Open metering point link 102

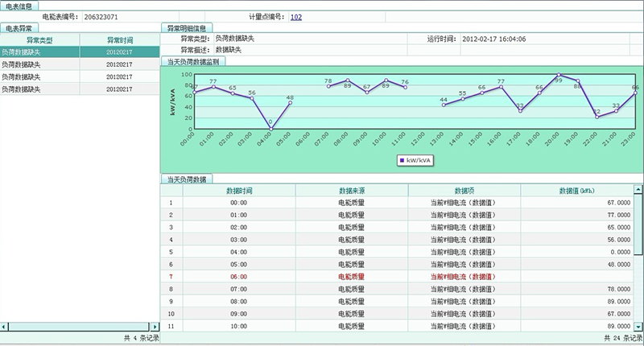(x=296, y=17)
